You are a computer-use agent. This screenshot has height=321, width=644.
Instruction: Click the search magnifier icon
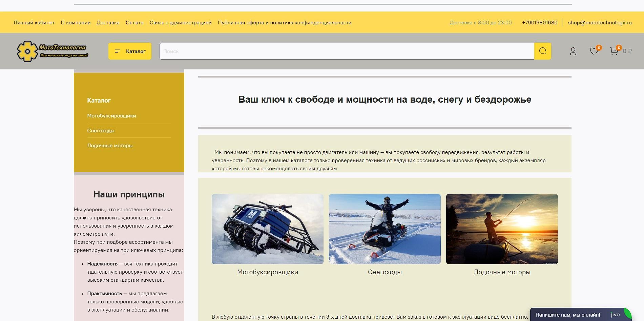pyautogui.click(x=542, y=51)
